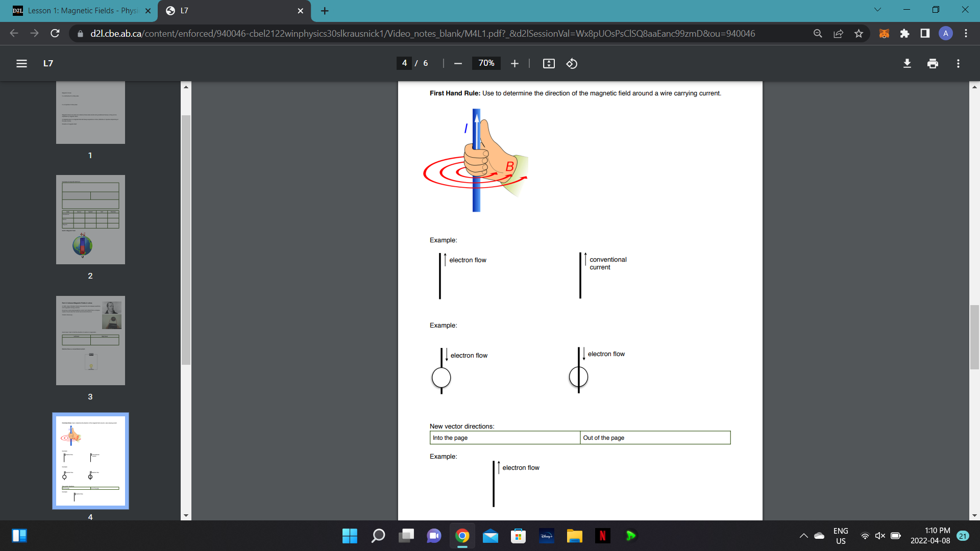Toggle the PDF sidebar hamburger menu
Viewport: 980px width, 551px height.
[21, 63]
